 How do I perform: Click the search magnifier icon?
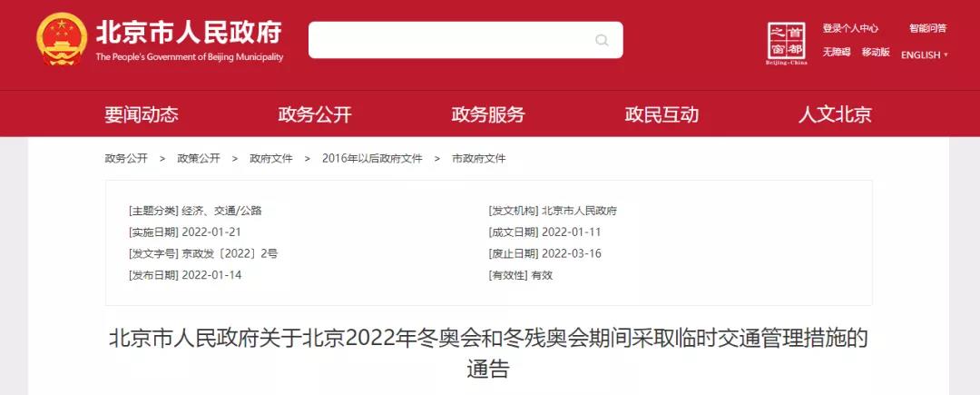pos(602,40)
